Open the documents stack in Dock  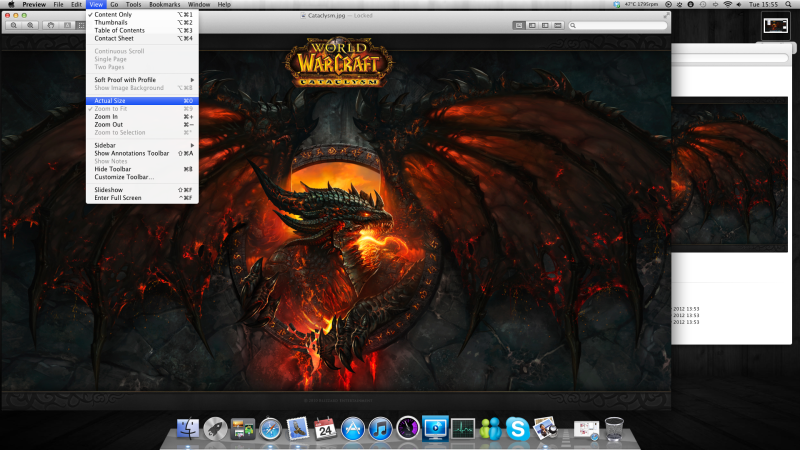(586, 430)
